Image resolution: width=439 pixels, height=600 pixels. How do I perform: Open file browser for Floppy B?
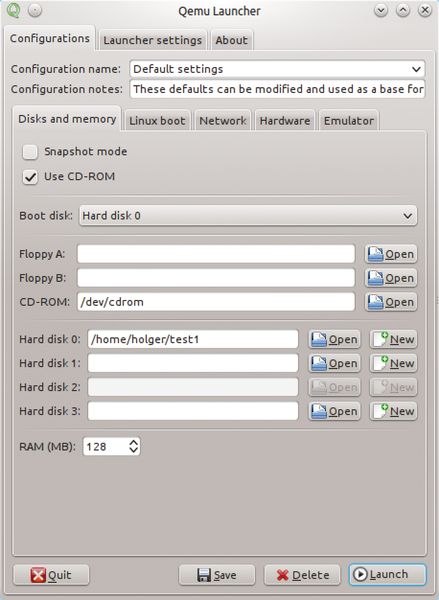tap(391, 278)
